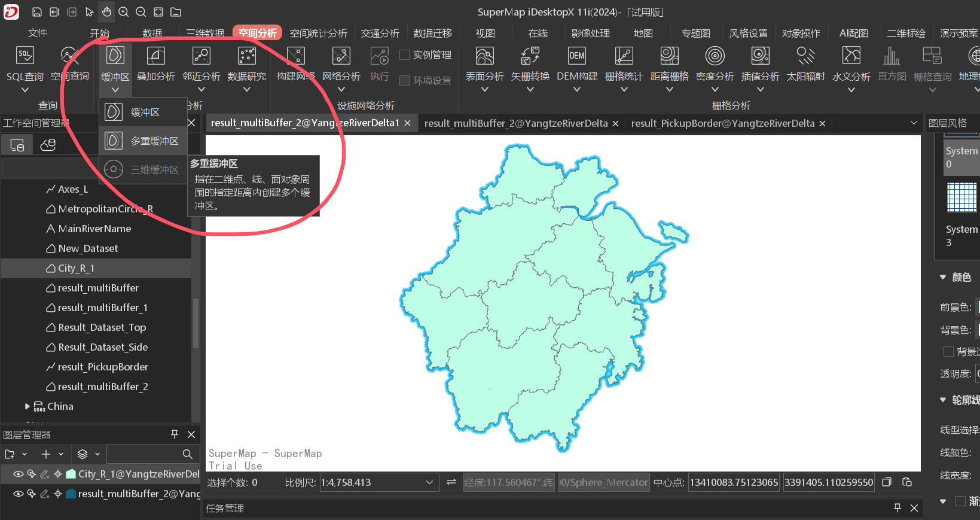Toggle snapping crosshair of the City_R_1 layer
Screen dimensions: 980x520
(x=58, y=474)
